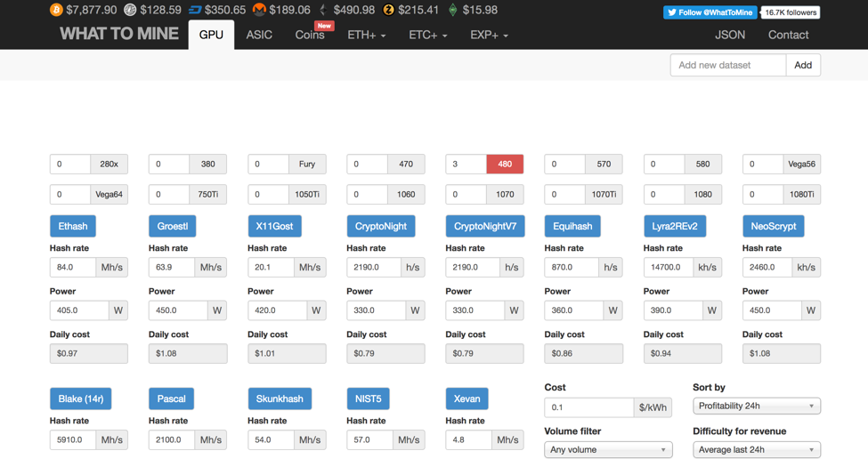
Task: Toggle the Lyra2REv2 algorithm button
Action: click(674, 226)
